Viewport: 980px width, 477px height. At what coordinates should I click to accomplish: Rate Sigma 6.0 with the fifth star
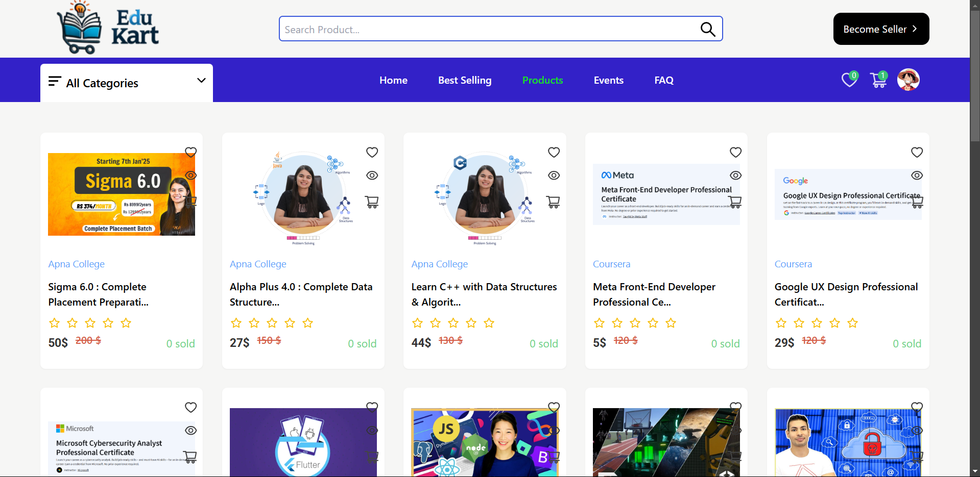tap(126, 323)
